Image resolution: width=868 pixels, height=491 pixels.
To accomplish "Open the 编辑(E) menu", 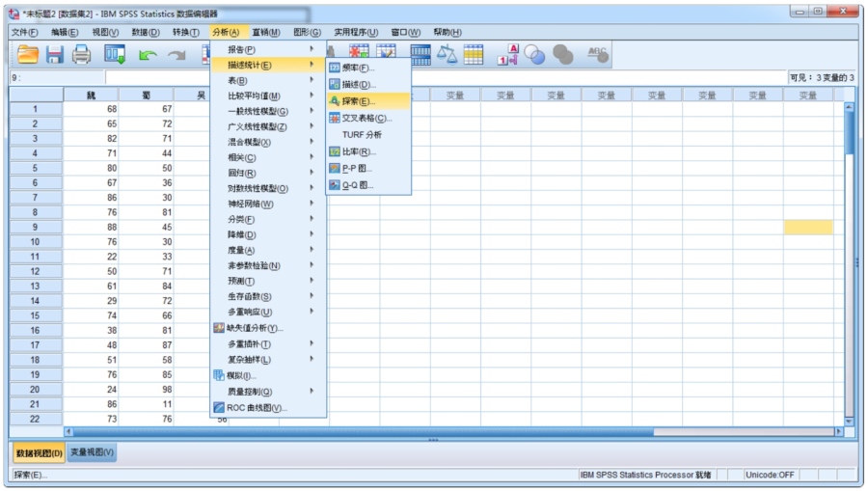I will tap(65, 32).
